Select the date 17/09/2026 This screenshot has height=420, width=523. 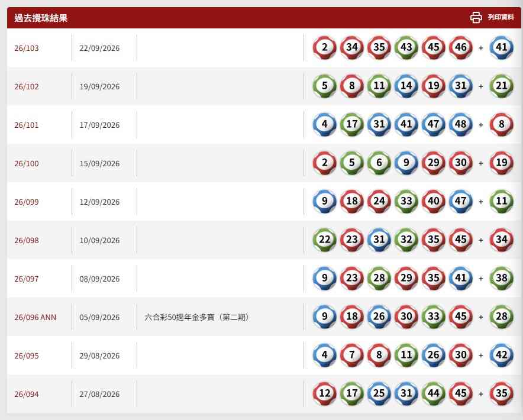pyautogui.click(x=99, y=125)
